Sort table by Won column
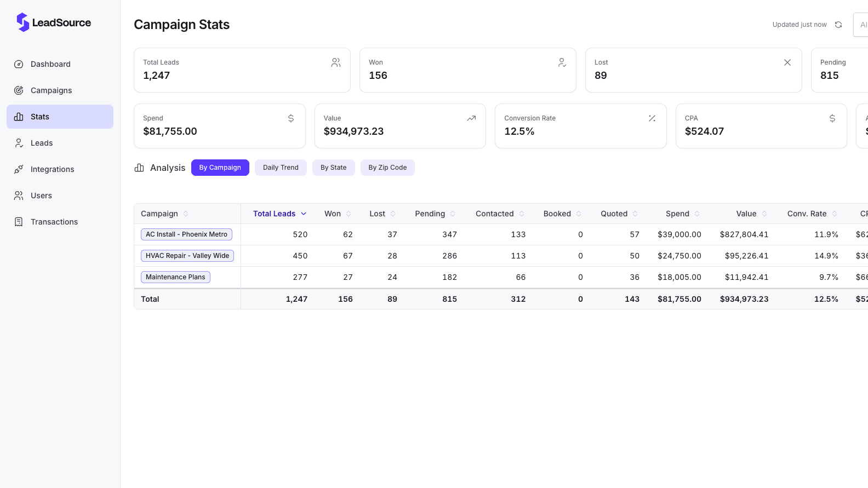Image resolution: width=868 pixels, height=488 pixels. (338, 214)
